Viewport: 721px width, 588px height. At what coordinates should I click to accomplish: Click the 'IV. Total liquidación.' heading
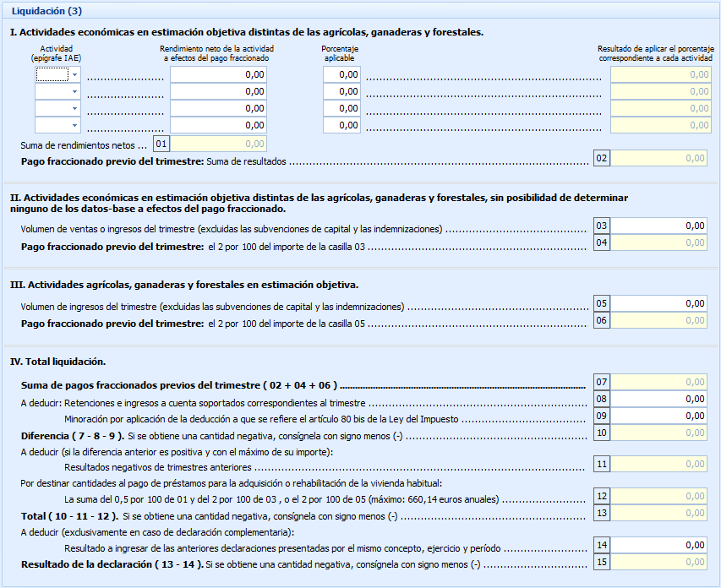coord(58,362)
